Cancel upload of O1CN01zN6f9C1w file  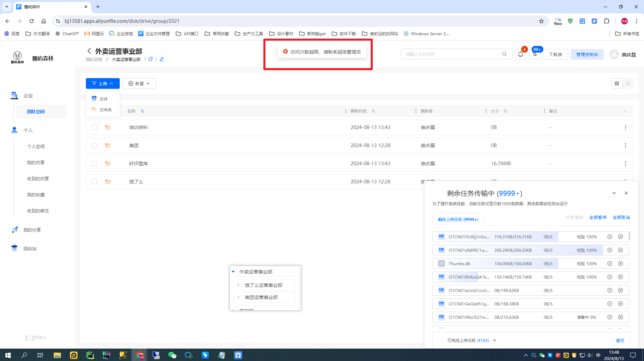coord(621,250)
